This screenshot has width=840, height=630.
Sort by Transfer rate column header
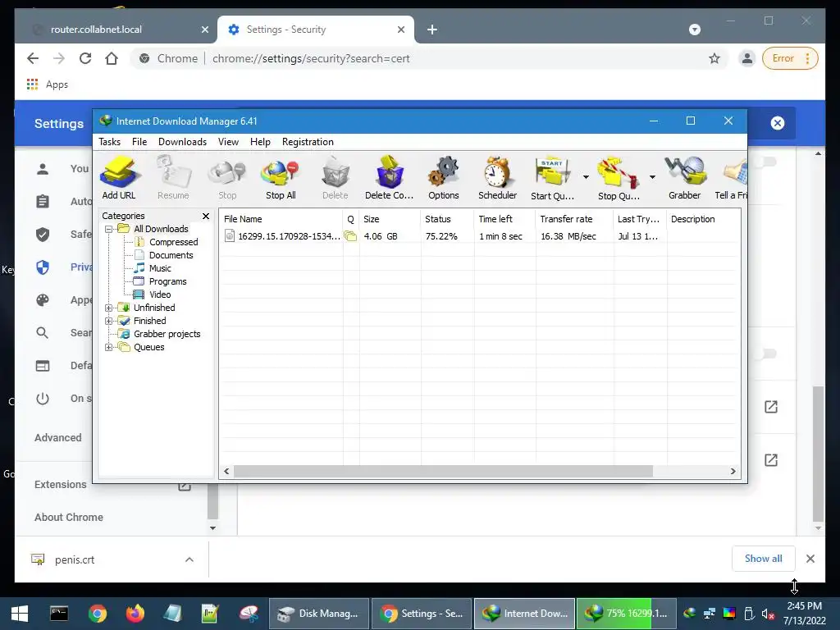[x=574, y=219]
